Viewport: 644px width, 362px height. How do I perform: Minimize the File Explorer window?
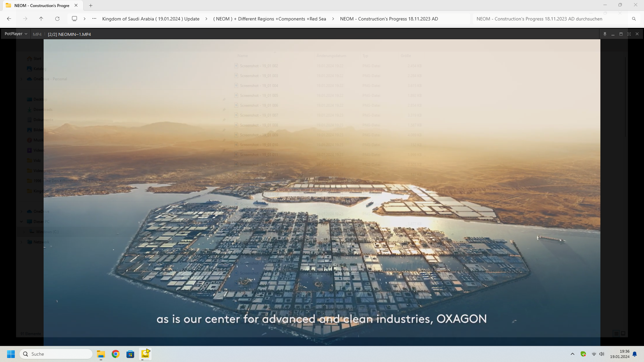coord(605,5)
